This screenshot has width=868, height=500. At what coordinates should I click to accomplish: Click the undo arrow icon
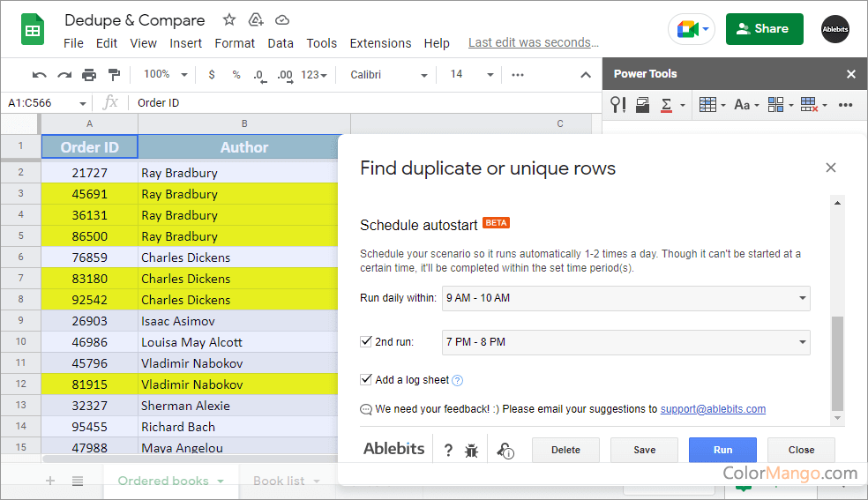tap(39, 75)
